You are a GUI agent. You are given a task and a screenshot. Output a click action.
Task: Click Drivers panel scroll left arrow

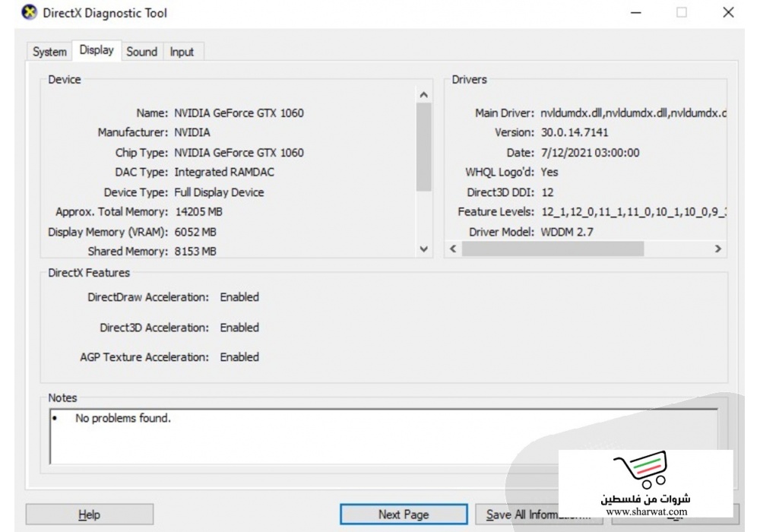453,249
